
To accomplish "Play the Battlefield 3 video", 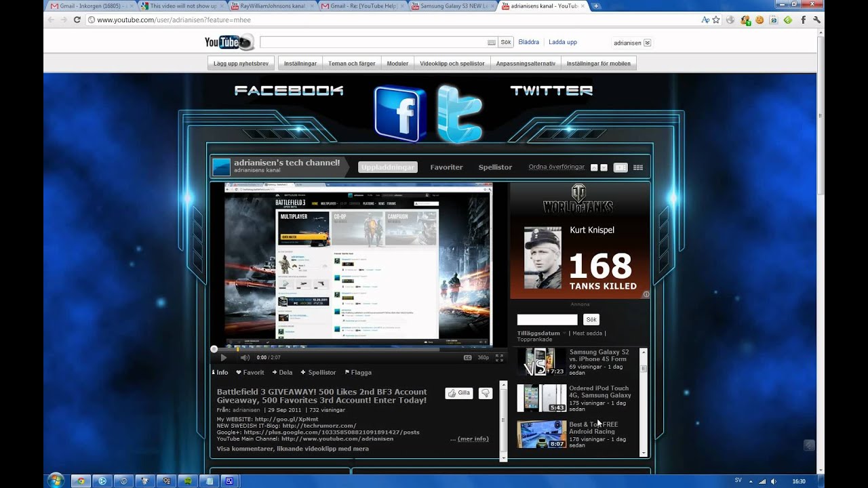I will [224, 357].
